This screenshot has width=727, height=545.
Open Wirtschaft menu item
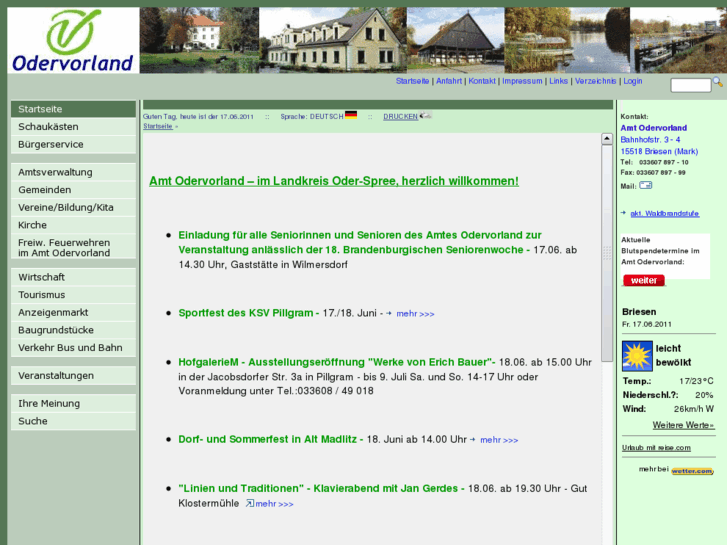[73, 277]
